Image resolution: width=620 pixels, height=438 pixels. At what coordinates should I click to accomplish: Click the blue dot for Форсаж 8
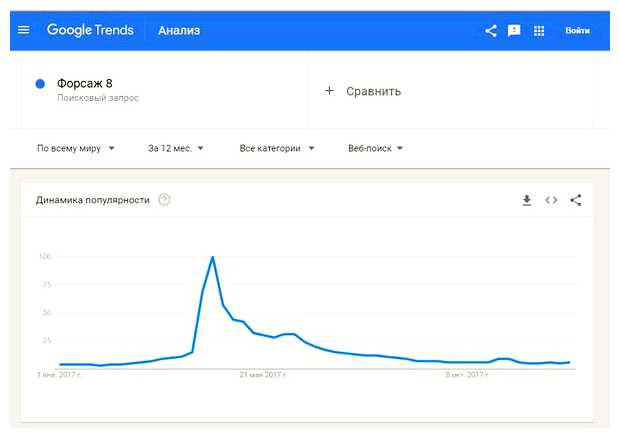point(40,84)
